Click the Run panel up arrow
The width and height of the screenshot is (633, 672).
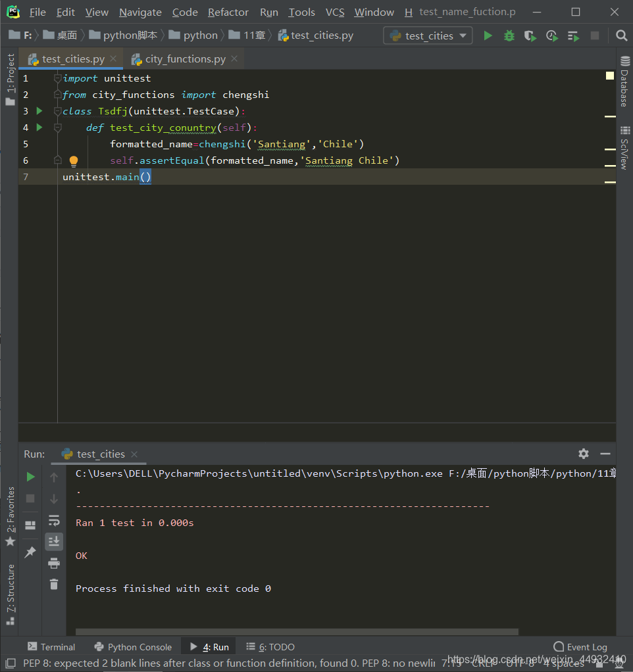[53, 477]
